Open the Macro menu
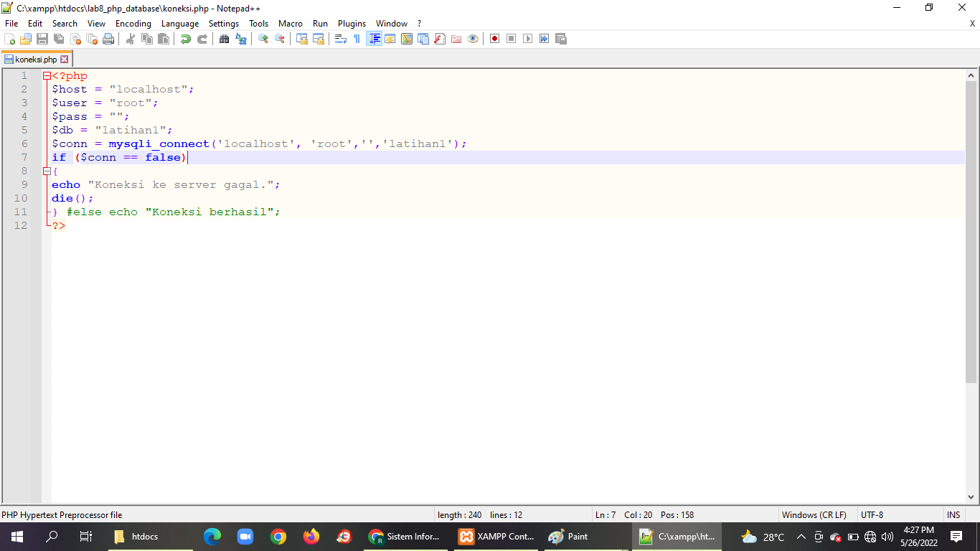The width and height of the screenshot is (980, 551). [291, 23]
